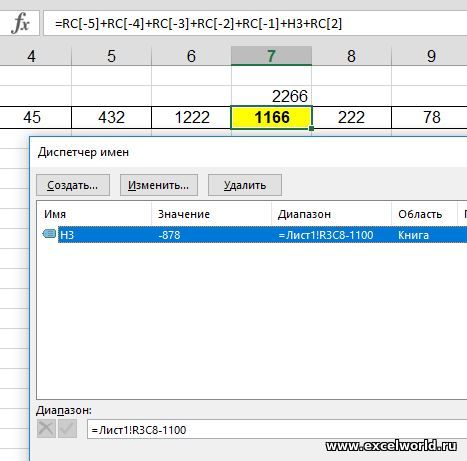467x461 pixels.
Task: Select the cell containing 2266
Action: (x=271, y=96)
